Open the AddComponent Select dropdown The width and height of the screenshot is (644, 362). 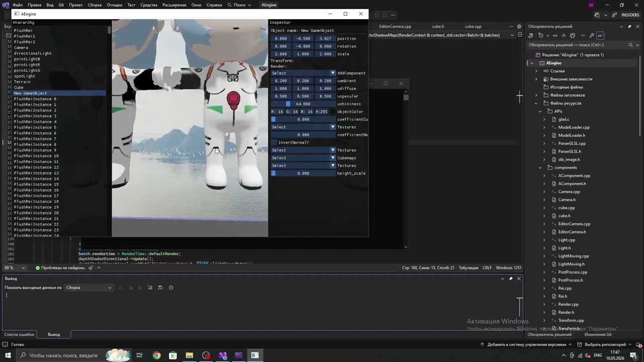[303, 73]
